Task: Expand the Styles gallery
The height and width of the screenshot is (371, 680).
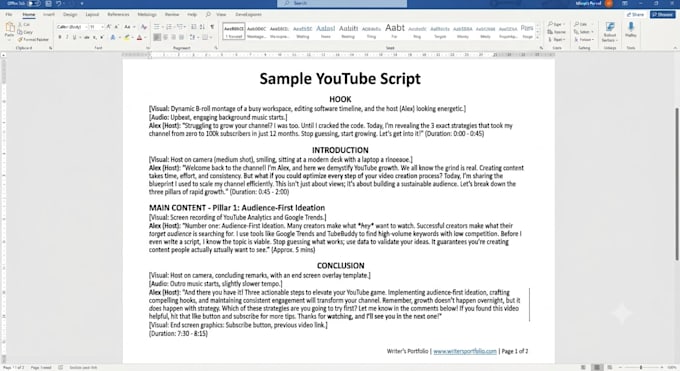Action: 538,38
